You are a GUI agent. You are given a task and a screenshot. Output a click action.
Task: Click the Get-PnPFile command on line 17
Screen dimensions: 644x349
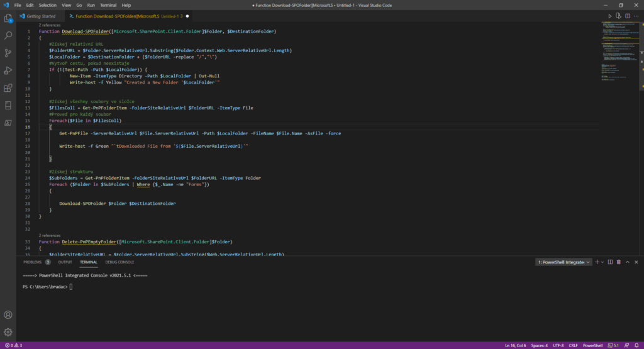tap(74, 133)
